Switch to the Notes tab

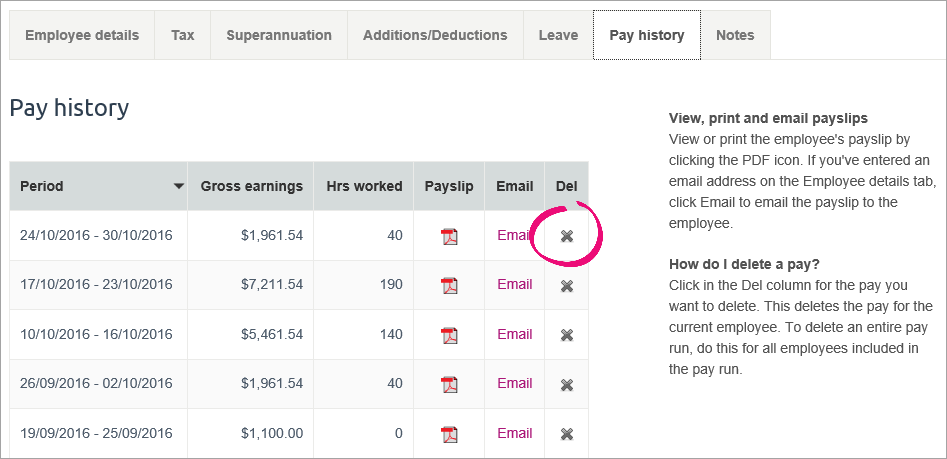(735, 35)
